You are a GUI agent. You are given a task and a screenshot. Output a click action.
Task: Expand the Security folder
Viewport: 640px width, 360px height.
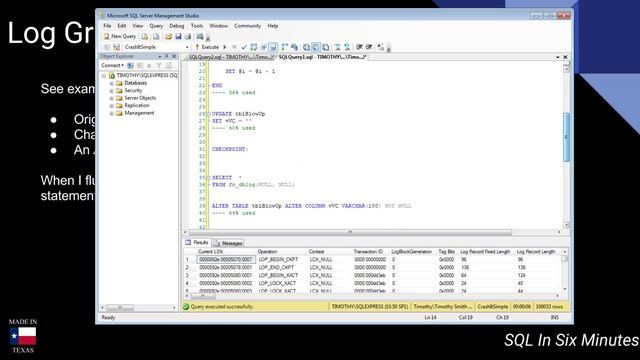(x=111, y=91)
